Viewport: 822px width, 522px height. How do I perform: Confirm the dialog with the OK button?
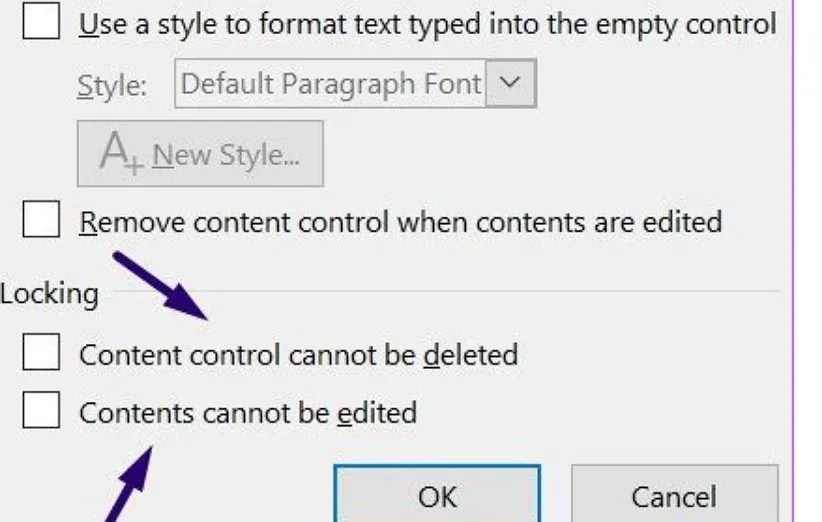pos(437,496)
